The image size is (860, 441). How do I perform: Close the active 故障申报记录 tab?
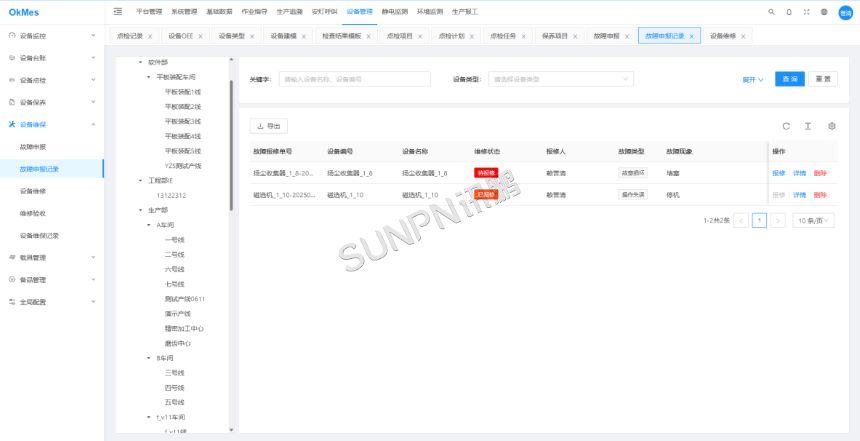click(x=692, y=36)
